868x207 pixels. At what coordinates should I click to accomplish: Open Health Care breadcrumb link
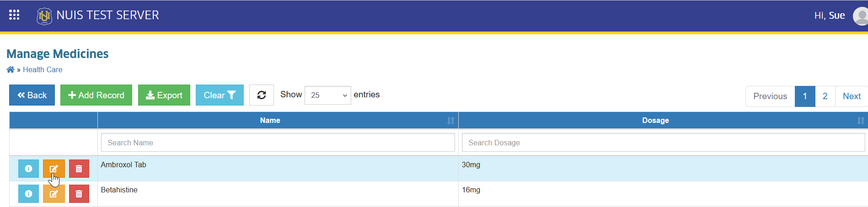[x=43, y=69]
